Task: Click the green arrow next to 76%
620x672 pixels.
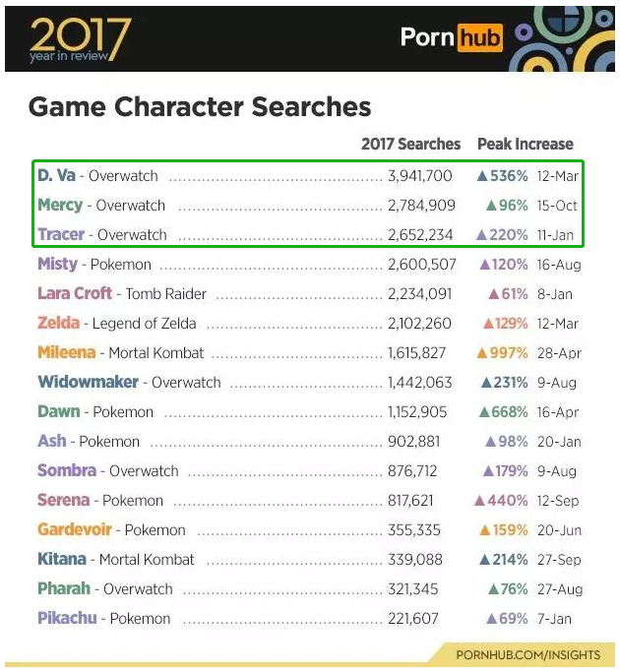Action: coord(493,588)
